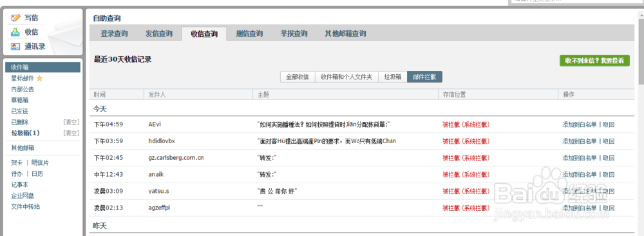The width and height of the screenshot is (644, 236).
Task: Retrieve the hdidlovbx mail with 取回
Action: [609, 141]
